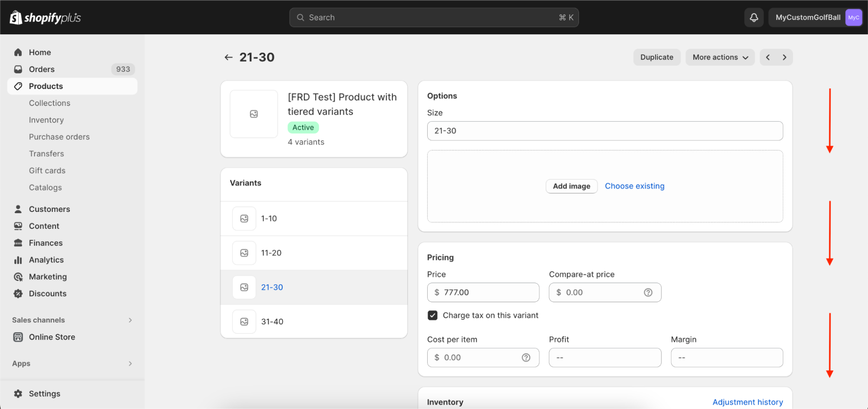Click help icon in Compare-at price field

pyautogui.click(x=648, y=293)
